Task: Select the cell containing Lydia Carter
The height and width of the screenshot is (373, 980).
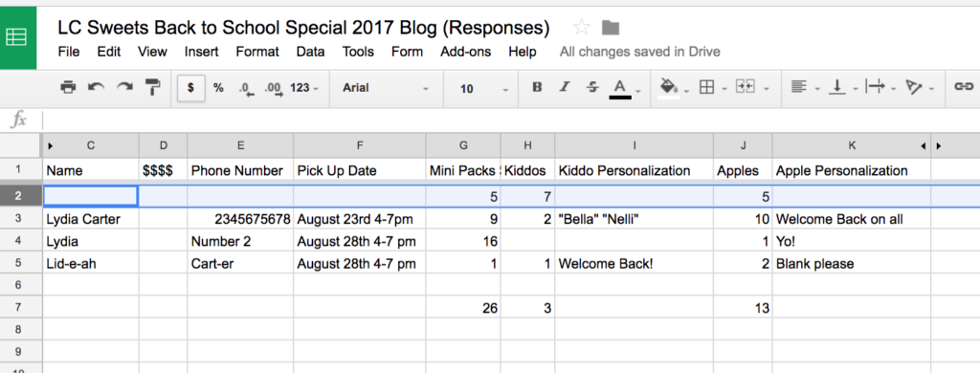Action: 91,219
